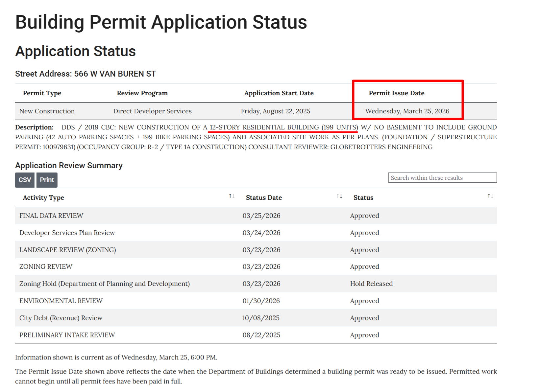Screen dimensions: 540x392
Task: Click the descending sort arrow on Status Date
Action: [x=341, y=196]
